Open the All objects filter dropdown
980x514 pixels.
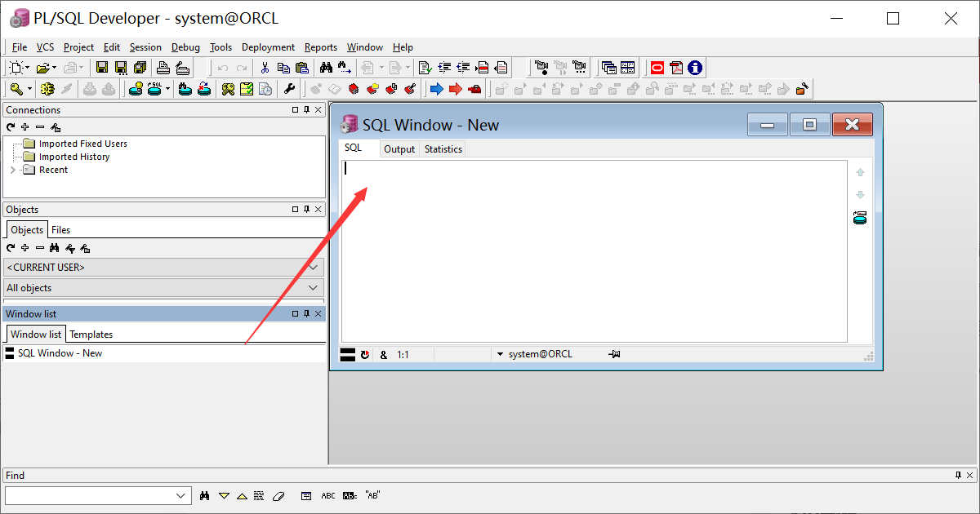(x=314, y=287)
